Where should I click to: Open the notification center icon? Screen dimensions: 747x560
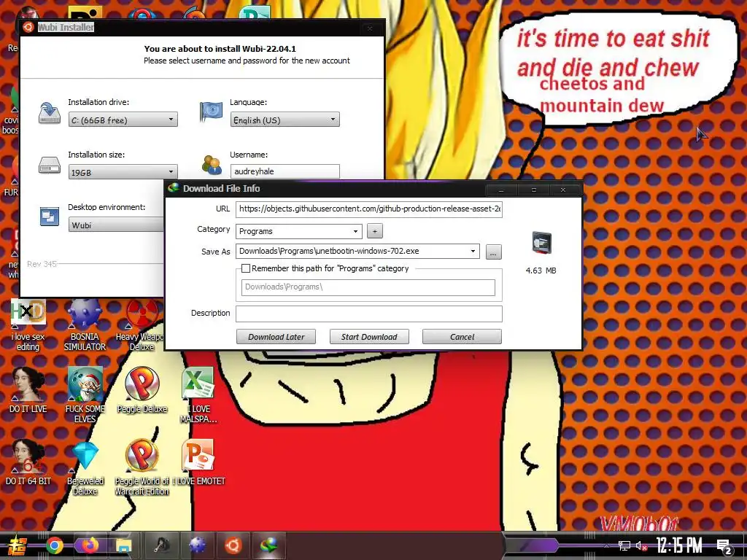tap(724, 547)
